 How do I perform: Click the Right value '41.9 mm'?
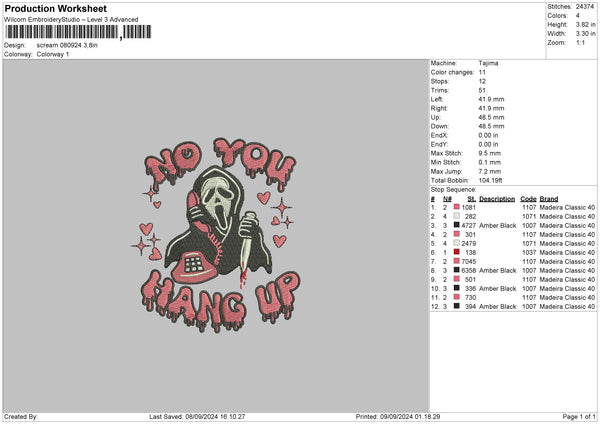pos(491,108)
